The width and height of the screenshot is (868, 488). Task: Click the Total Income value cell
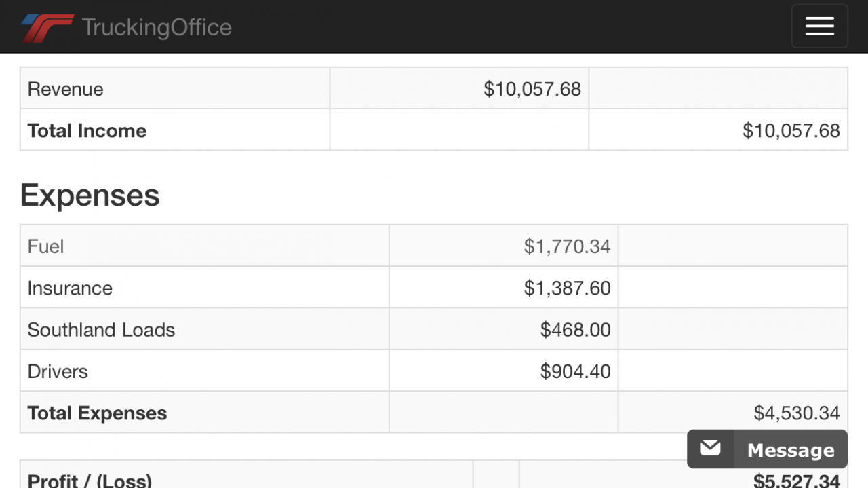click(x=718, y=130)
